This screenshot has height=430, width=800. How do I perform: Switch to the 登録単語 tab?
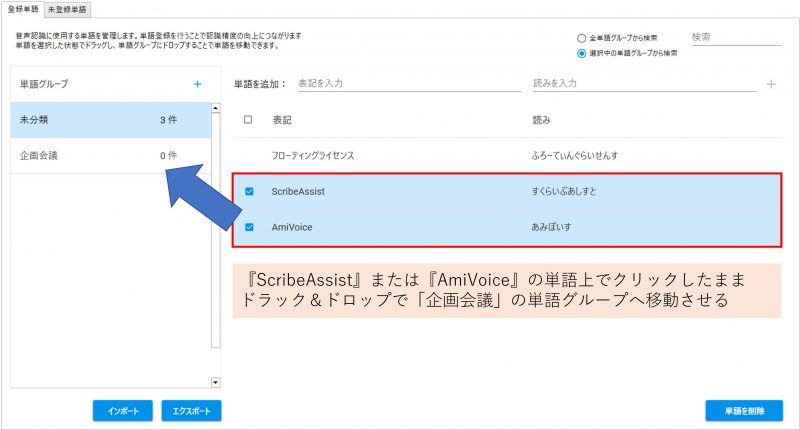click(23, 9)
